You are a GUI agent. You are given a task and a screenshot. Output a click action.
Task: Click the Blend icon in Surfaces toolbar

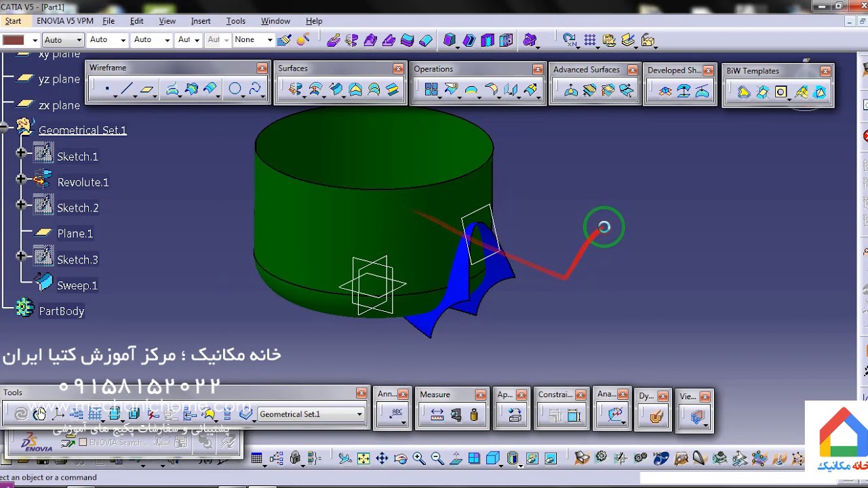pyautogui.click(x=393, y=89)
